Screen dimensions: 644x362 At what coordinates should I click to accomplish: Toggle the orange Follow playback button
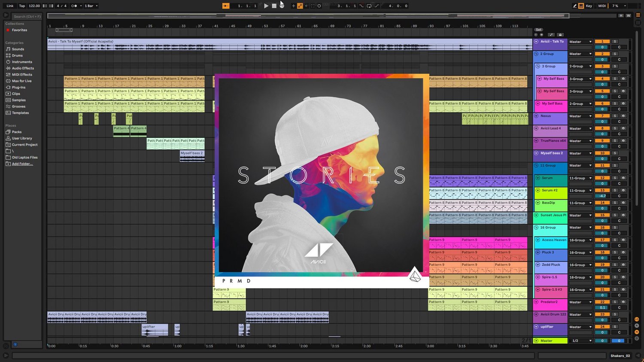[226, 6]
